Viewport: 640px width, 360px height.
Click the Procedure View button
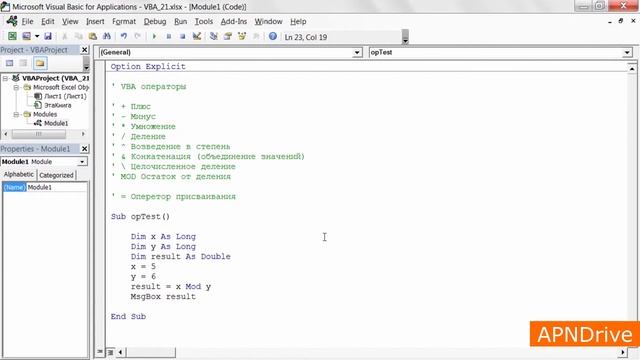[x=100, y=352]
